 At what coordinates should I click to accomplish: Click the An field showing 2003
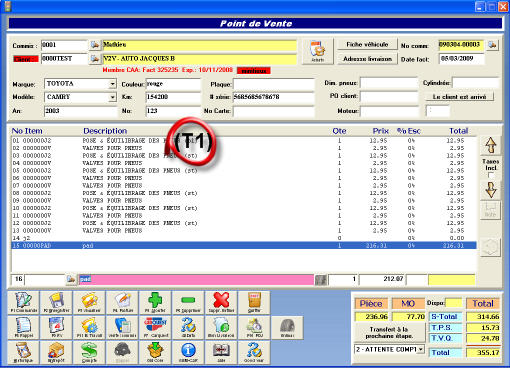click(x=80, y=111)
